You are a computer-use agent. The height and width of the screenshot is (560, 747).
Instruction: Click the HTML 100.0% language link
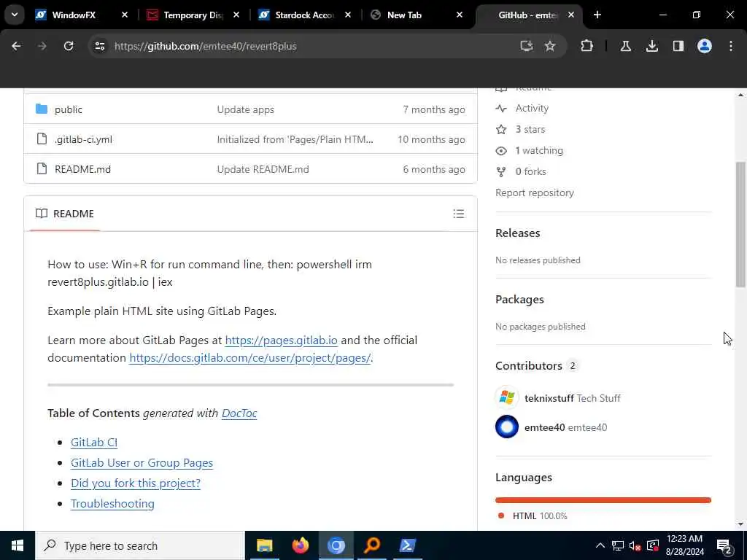539,516
